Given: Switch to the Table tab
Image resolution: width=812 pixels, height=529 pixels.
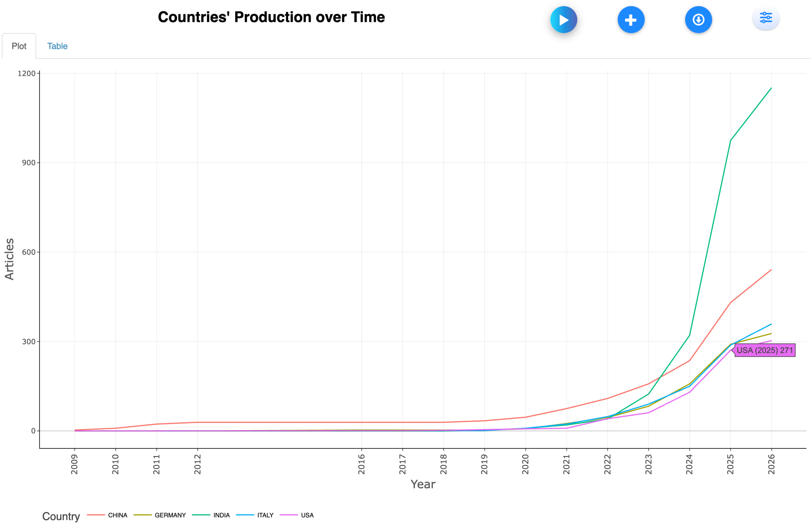Looking at the screenshot, I should pyautogui.click(x=57, y=46).
